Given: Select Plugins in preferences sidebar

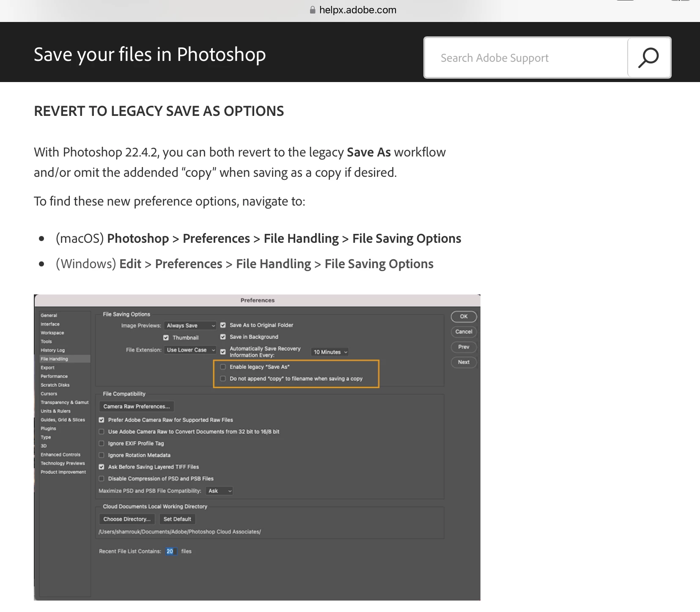Looking at the screenshot, I should click(48, 428).
